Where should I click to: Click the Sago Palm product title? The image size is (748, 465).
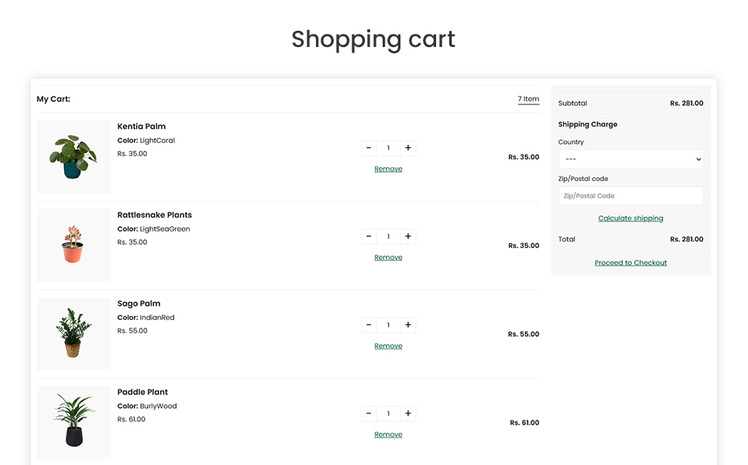click(139, 303)
